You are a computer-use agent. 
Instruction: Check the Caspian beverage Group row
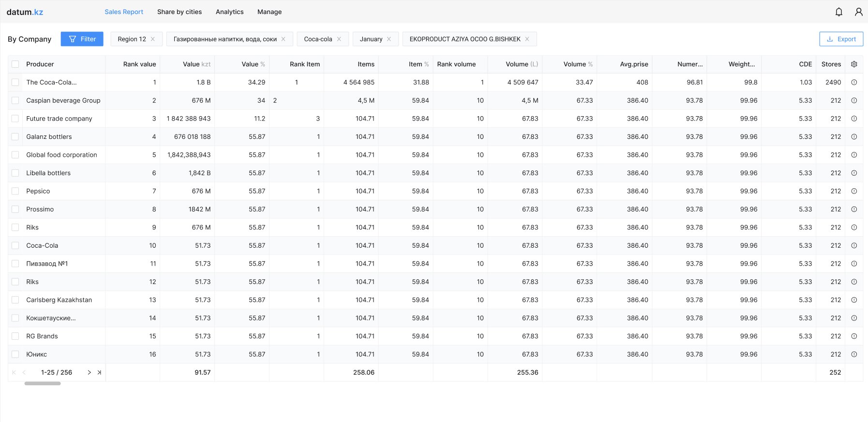click(15, 101)
